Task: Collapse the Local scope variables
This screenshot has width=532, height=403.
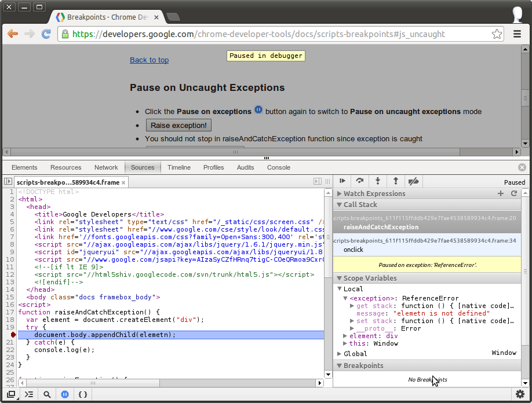Action: tap(340, 288)
